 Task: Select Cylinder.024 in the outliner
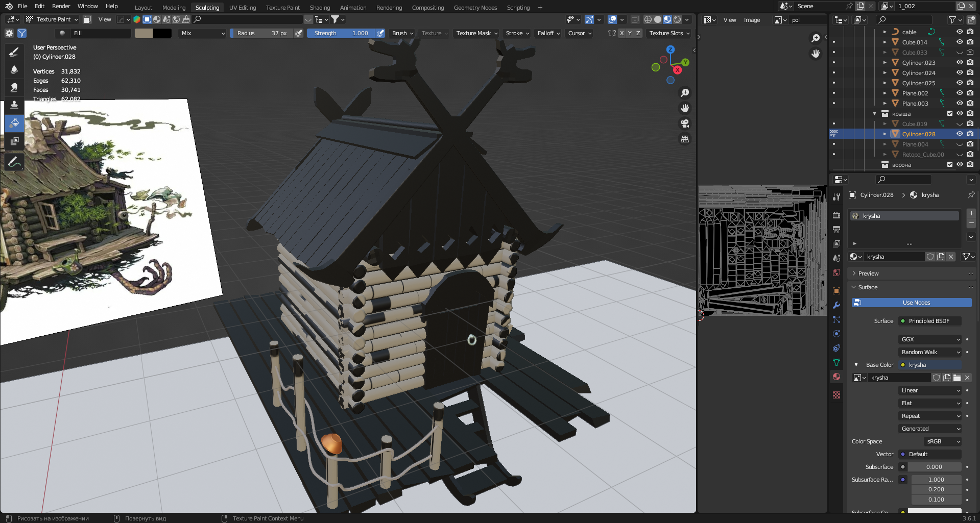point(918,73)
